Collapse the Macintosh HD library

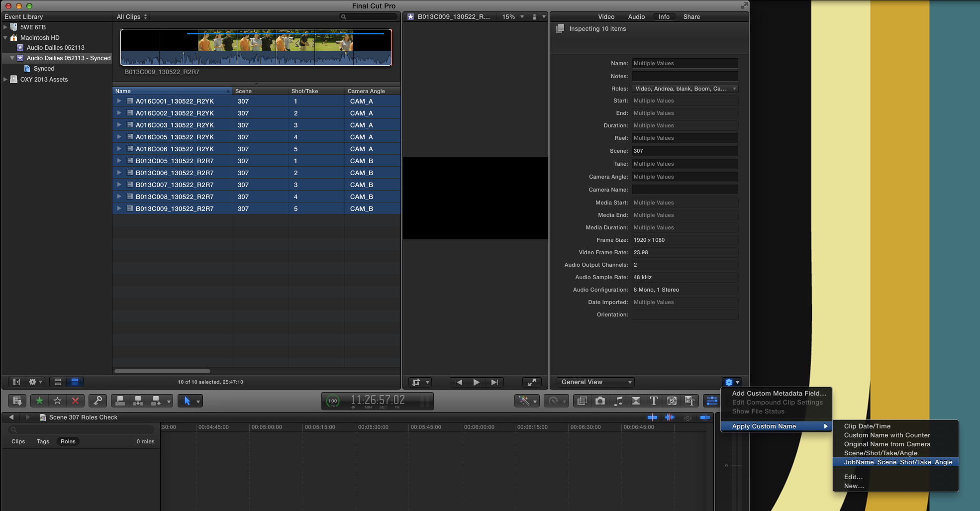pos(5,37)
